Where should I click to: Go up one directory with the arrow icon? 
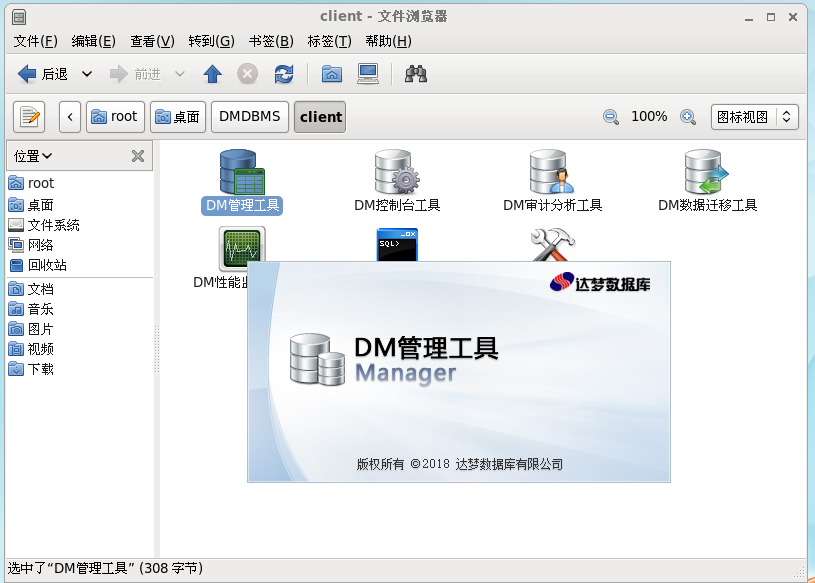(x=212, y=73)
